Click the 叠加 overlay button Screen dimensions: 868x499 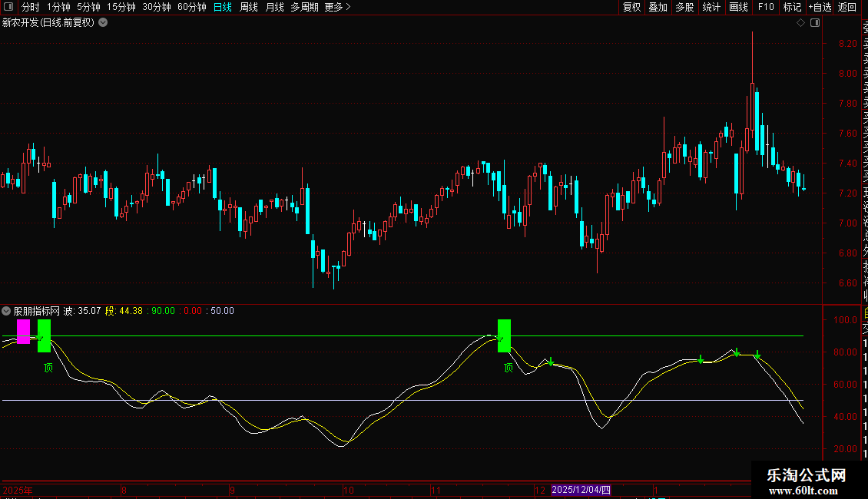[x=658, y=7]
